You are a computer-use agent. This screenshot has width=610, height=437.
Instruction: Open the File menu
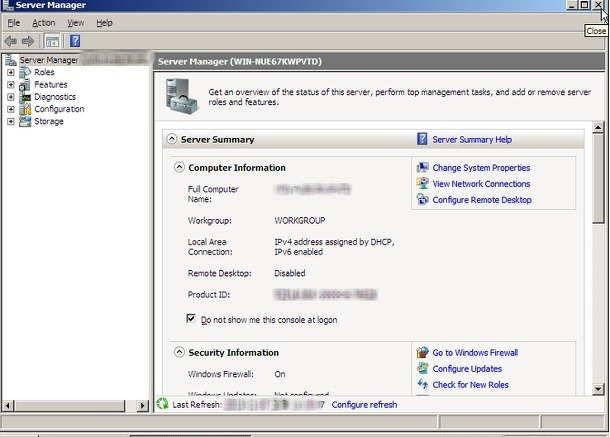(x=14, y=23)
